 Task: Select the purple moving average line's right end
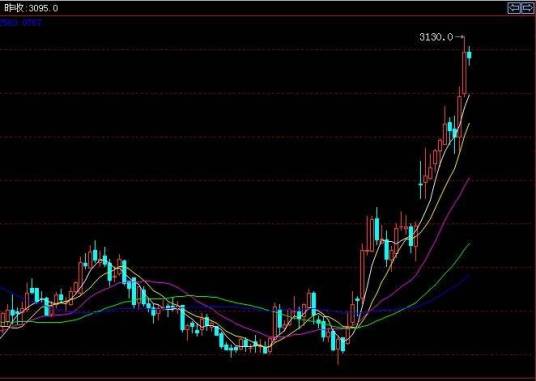click(x=469, y=178)
